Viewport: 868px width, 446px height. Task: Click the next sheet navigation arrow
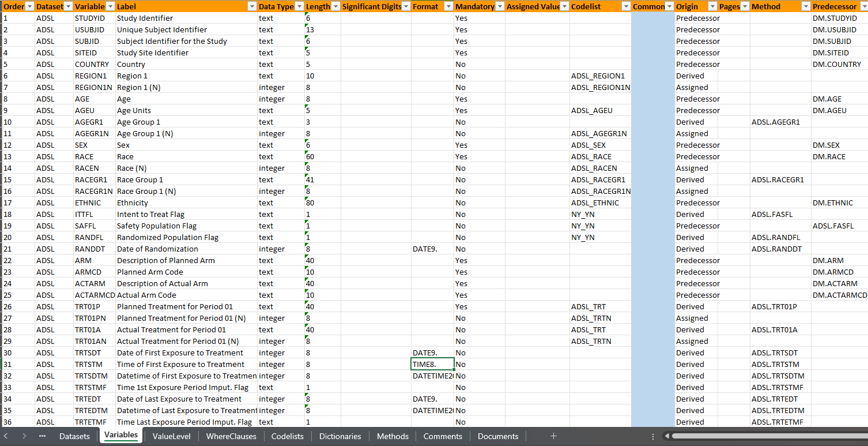click(x=24, y=436)
